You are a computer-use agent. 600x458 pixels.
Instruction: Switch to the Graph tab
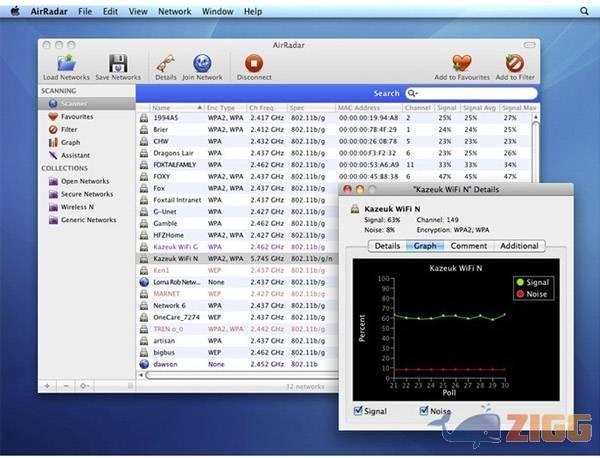coord(425,246)
